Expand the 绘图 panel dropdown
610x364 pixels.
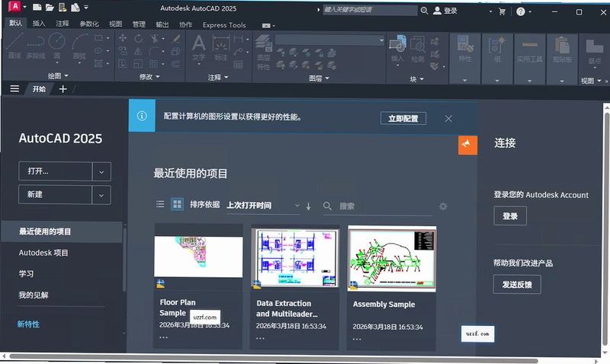coord(58,75)
